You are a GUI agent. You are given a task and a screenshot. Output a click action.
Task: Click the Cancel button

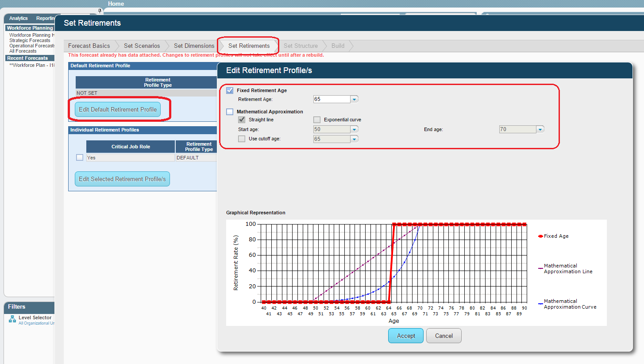pos(443,336)
